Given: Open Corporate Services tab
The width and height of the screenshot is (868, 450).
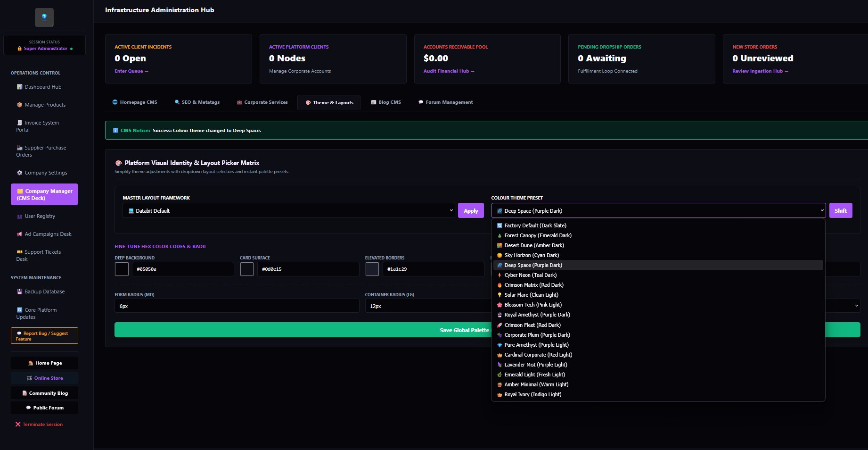Looking at the screenshot, I should coord(262,102).
